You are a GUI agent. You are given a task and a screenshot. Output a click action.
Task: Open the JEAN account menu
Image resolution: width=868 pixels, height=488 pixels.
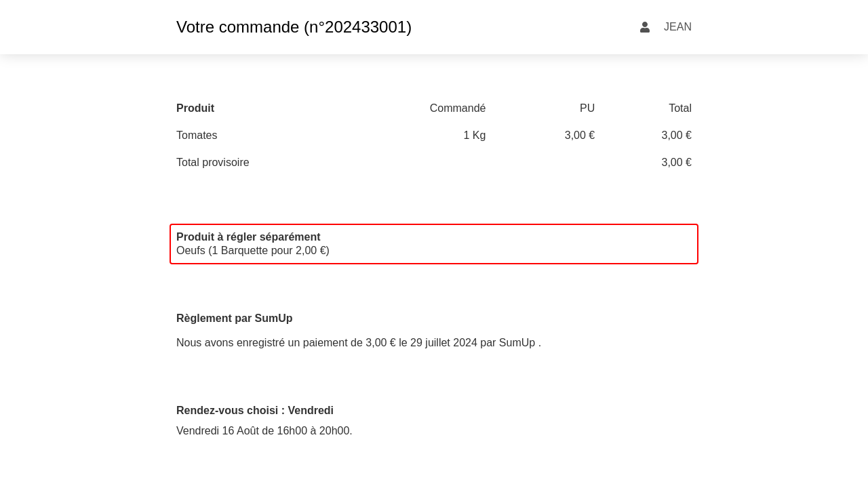(x=677, y=27)
